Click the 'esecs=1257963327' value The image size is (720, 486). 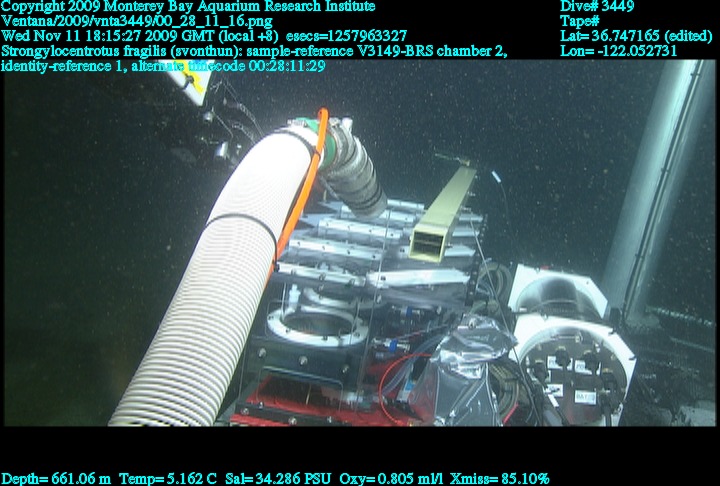347,36
